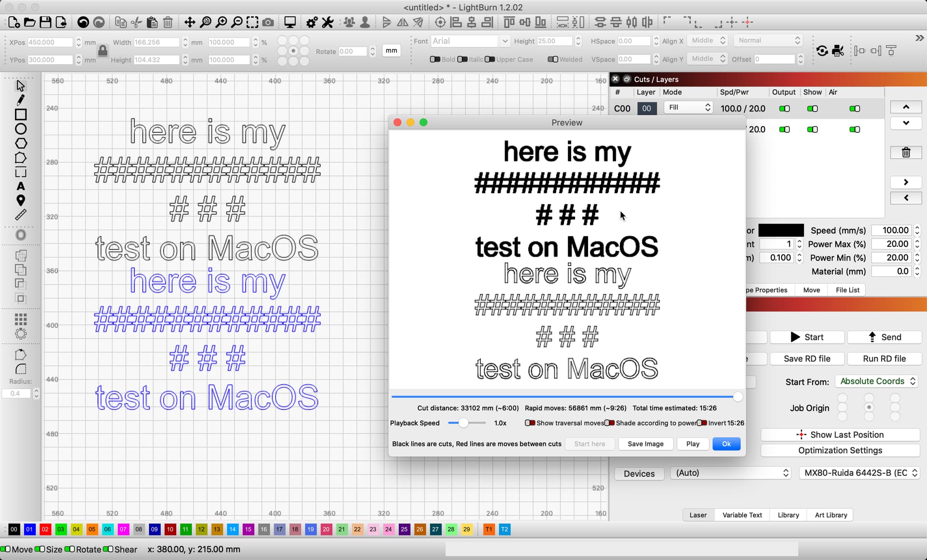The height and width of the screenshot is (560, 927).
Task: Switch to the Variable Text tab
Action: pos(742,515)
